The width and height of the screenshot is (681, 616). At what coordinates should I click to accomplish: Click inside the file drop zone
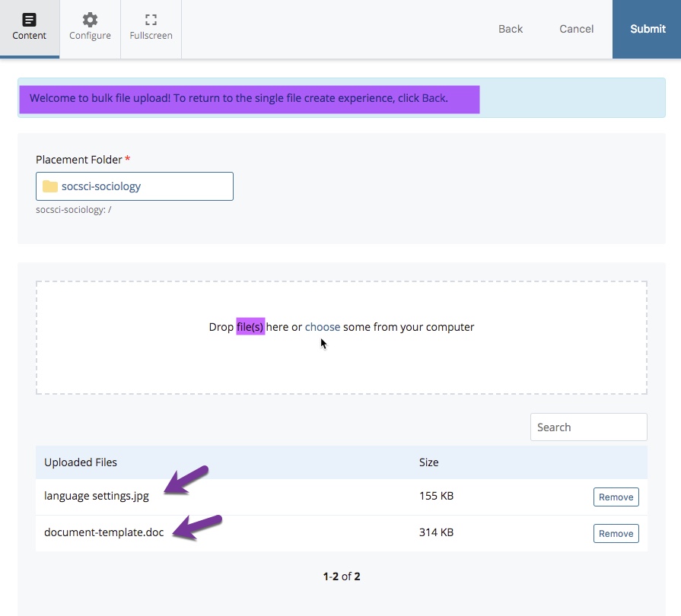coord(342,338)
